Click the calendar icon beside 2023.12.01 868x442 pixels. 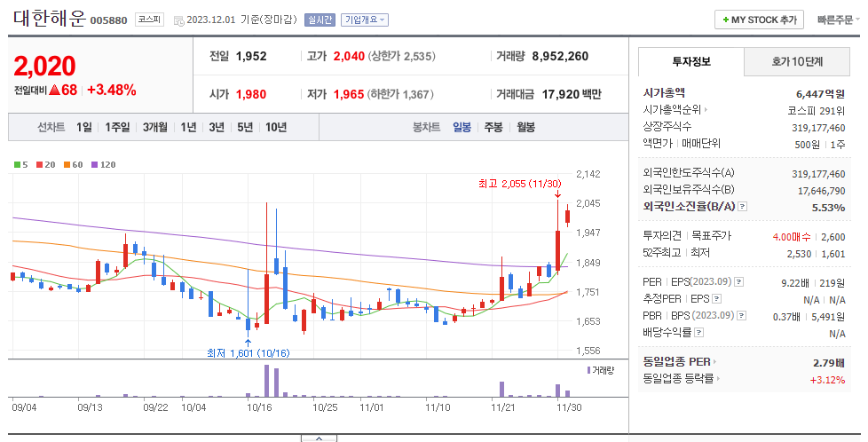click(178, 20)
